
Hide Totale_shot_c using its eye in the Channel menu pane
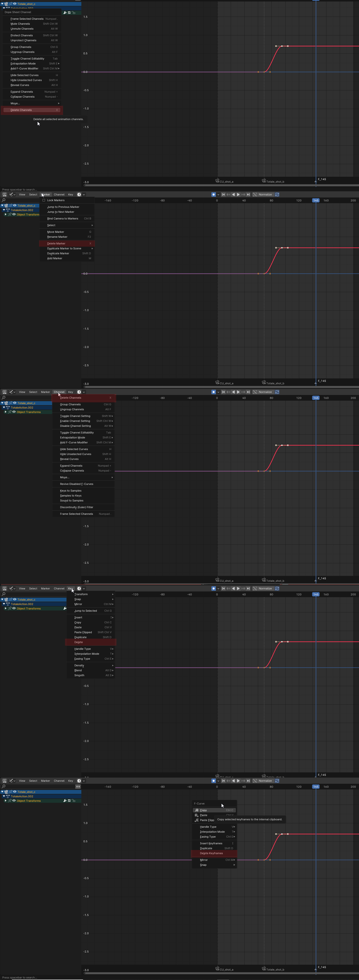pos(15,403)
